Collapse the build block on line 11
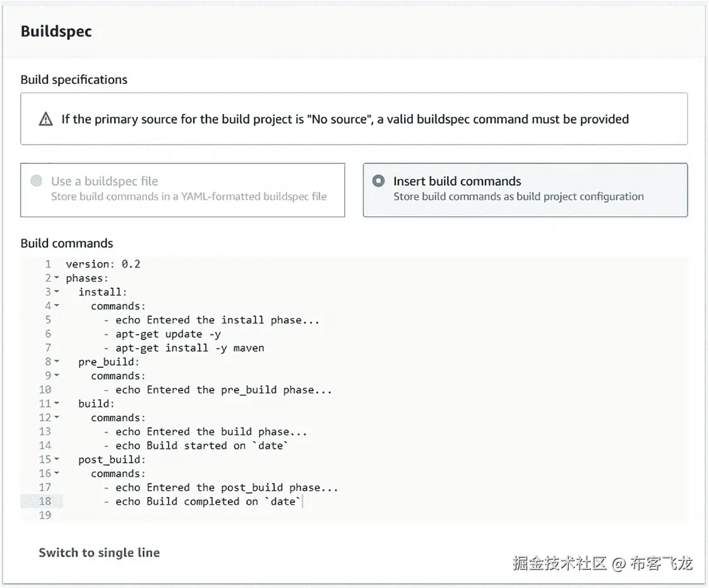Viewport: 709px width, 588px height. (56, 404)
